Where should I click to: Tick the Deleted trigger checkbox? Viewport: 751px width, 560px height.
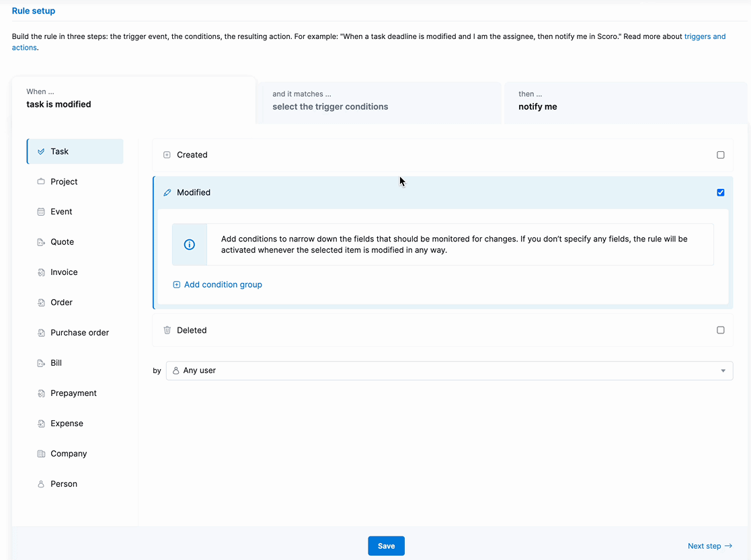point(720,330)
